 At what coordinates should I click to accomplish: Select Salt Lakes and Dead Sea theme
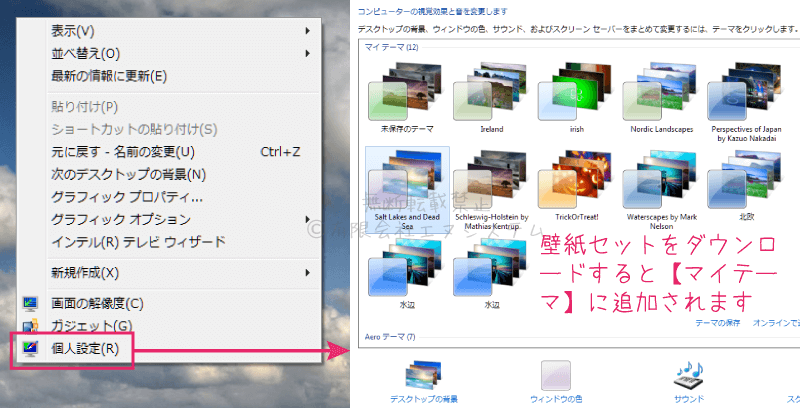point(407,189)
